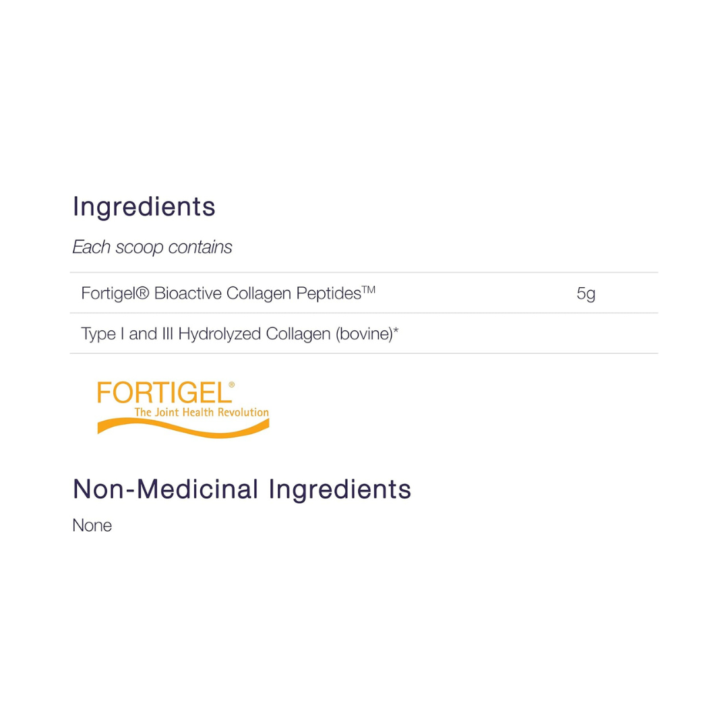Select the "Ingredients" heading
This screenshot has height=728, width=728.
click(x=144, y=206)
